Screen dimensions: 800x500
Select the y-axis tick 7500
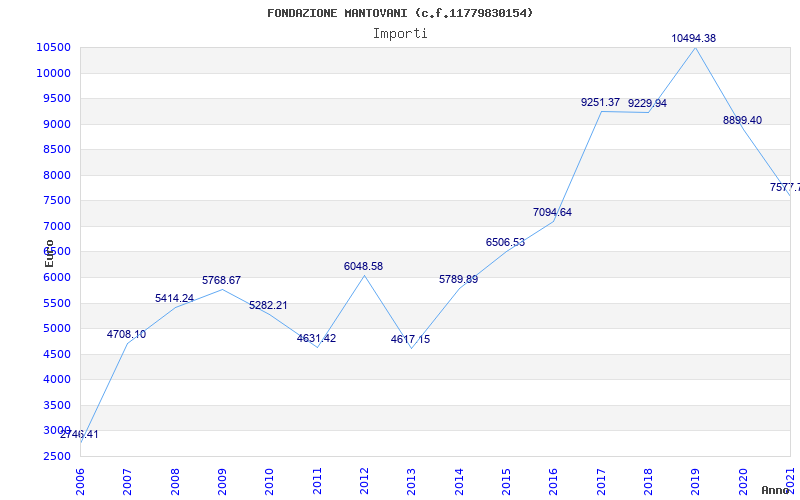coord(56,201)
